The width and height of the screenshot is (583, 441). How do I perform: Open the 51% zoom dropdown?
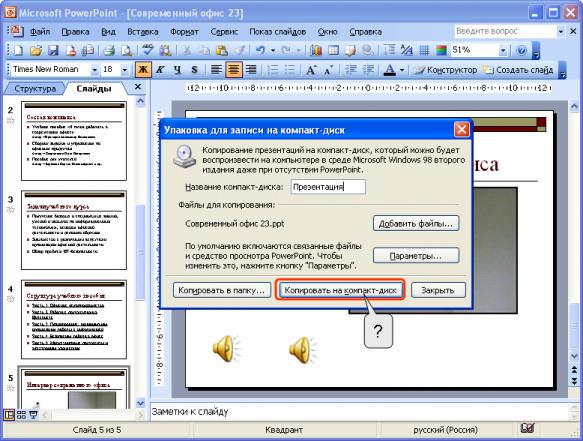(x=503, y=50)
